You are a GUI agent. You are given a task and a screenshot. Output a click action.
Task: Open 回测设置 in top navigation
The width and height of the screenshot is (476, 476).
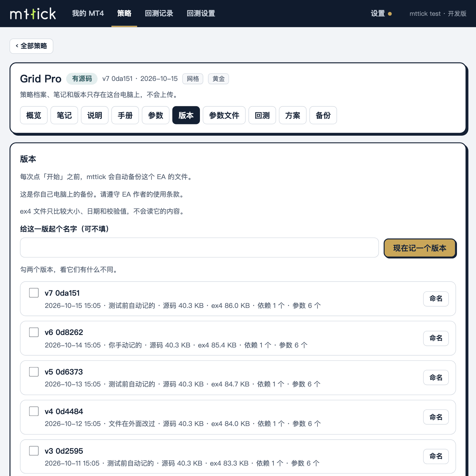(201, 13)
